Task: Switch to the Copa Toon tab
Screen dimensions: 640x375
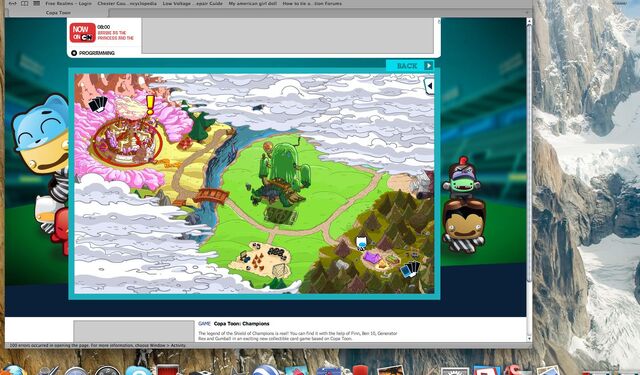Action: (x=58, y=13)
